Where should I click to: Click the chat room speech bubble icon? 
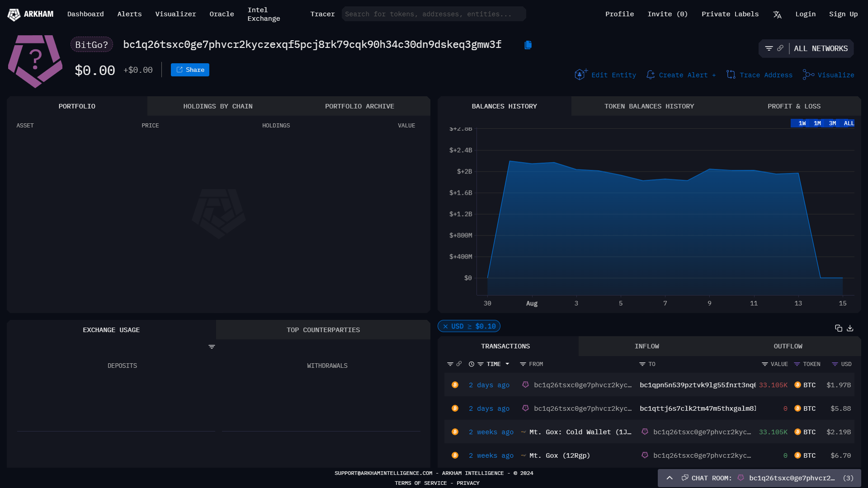coord(685,478)
